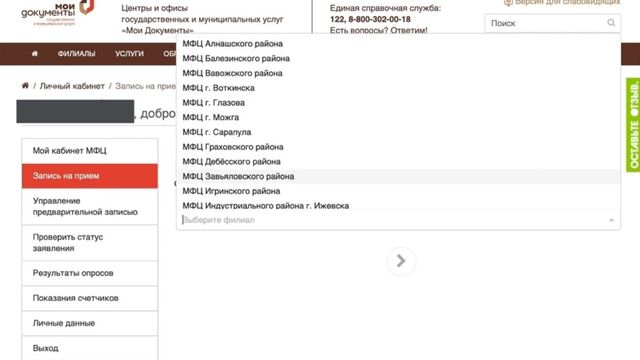Select МФЦ Игринского района
Screen dimensions: 640x360
(399, 191)
